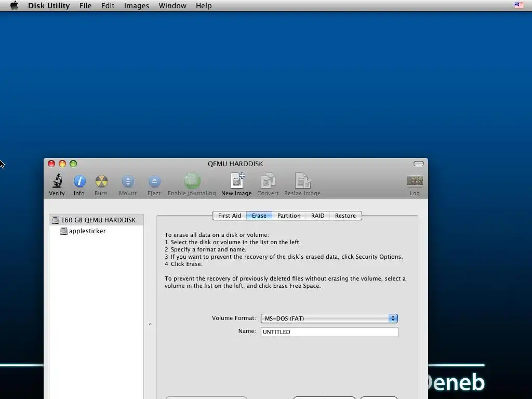The height and width of the screenshot is (399, 532).
Task: Open the Images menu
Action: pos(137,5)
